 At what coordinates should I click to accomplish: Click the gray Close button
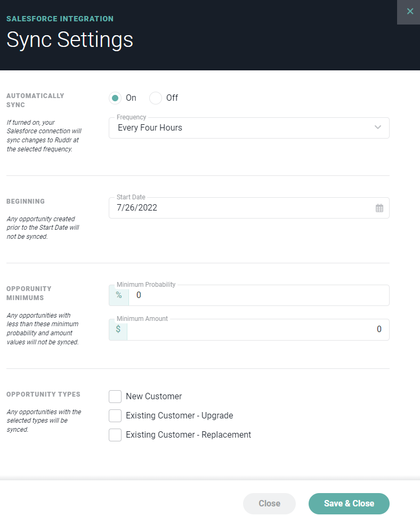click(x=269, y=504)
